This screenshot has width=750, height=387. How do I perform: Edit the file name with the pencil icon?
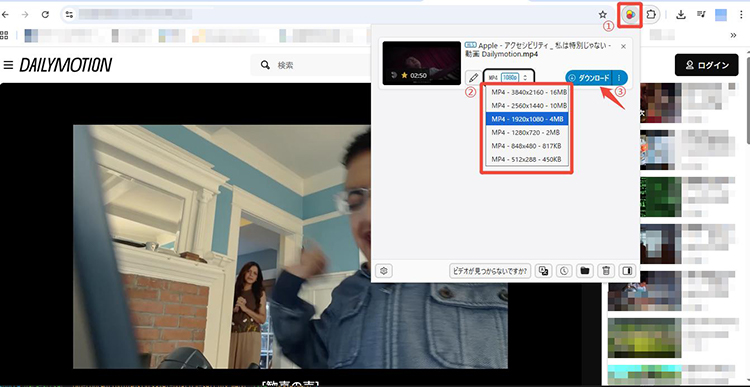474,77
